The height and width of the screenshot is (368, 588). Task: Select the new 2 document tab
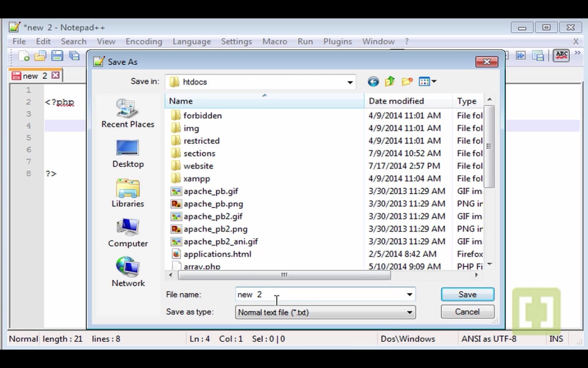tap(35, 76)
